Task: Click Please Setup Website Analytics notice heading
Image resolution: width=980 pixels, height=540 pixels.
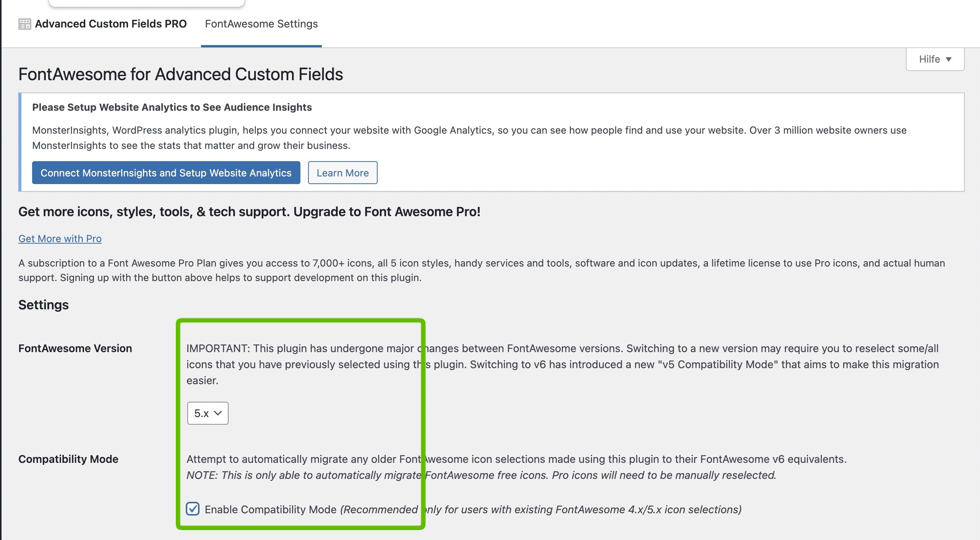Action: click(172, 107)
